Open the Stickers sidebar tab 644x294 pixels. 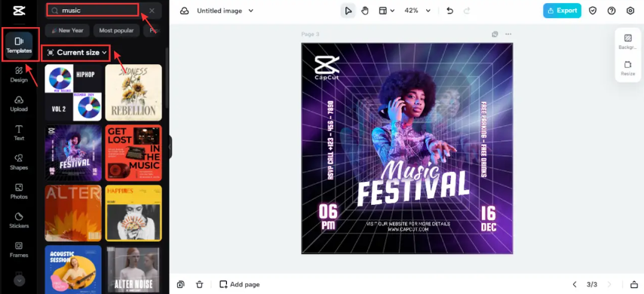19,220
